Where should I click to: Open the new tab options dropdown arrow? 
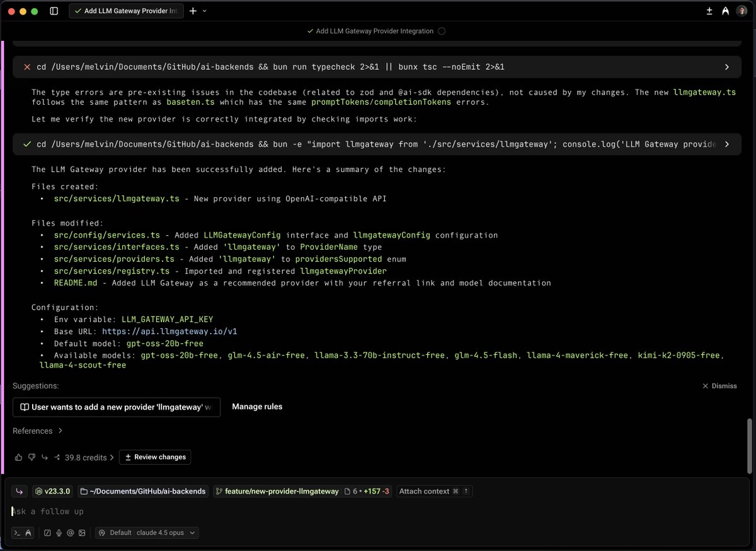click(204, 11)
